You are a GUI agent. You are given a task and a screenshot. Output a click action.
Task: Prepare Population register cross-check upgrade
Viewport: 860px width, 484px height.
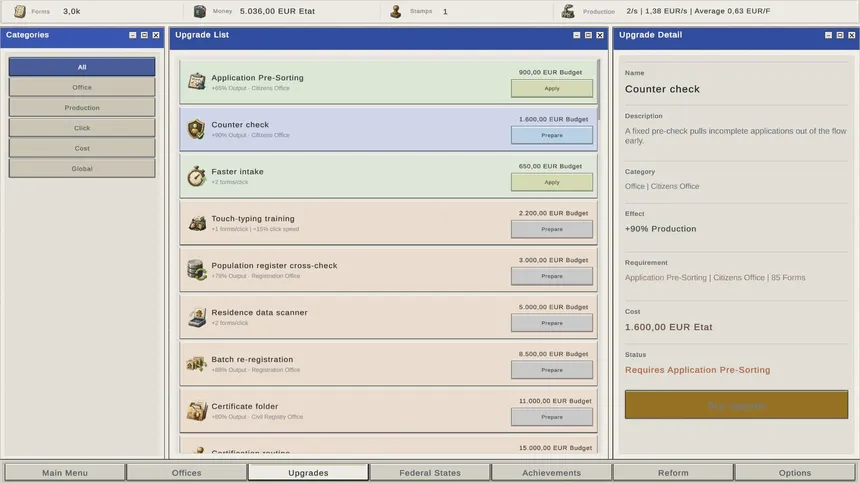coord(552,276)
